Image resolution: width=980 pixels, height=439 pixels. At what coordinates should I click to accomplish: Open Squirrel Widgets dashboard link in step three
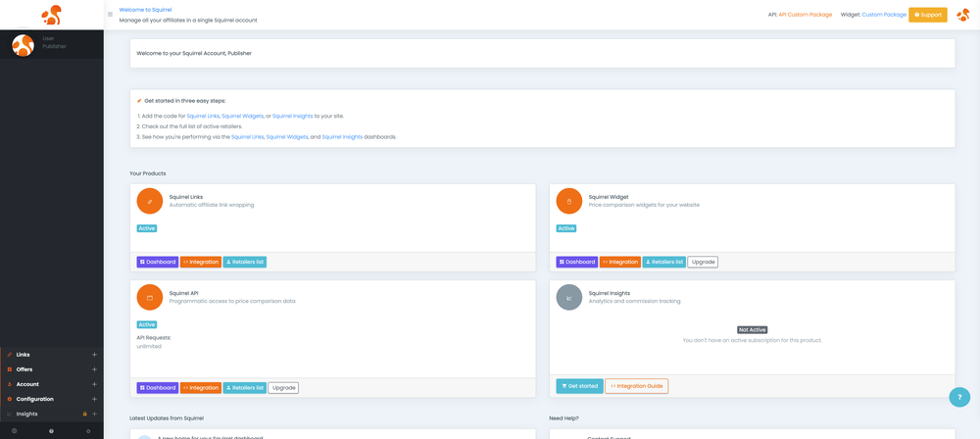pyautogui.click(x=287, y=136)
